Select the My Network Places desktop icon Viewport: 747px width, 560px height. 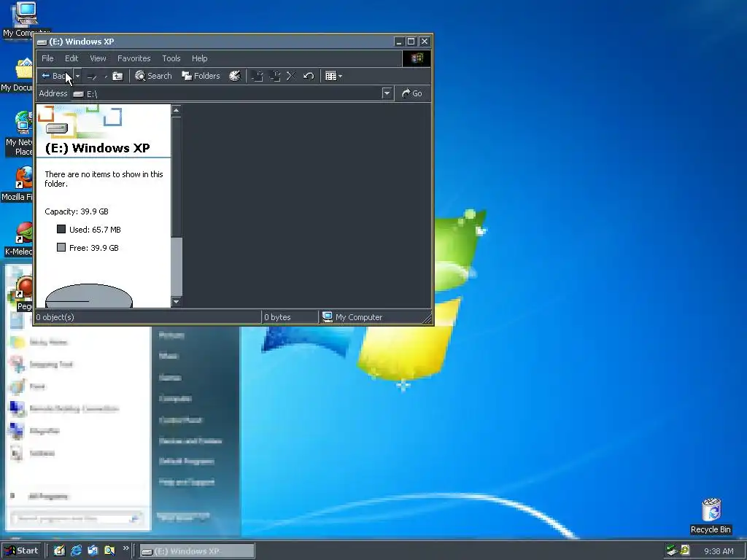coord(20,133)
